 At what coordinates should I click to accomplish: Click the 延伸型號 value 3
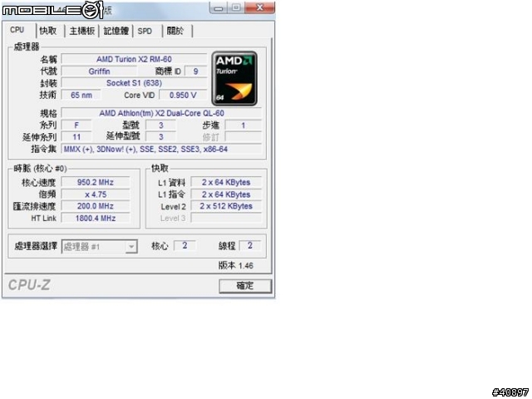coord(160,137)
